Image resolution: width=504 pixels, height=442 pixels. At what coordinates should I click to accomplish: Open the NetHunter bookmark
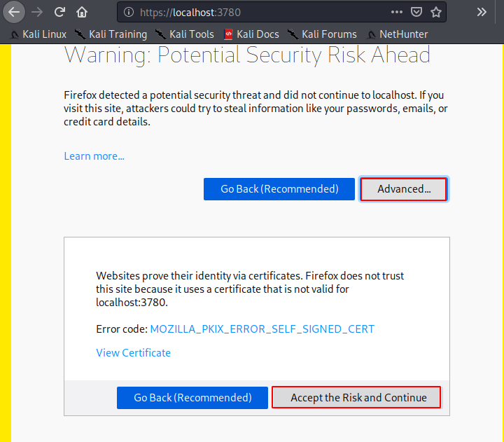398,34
